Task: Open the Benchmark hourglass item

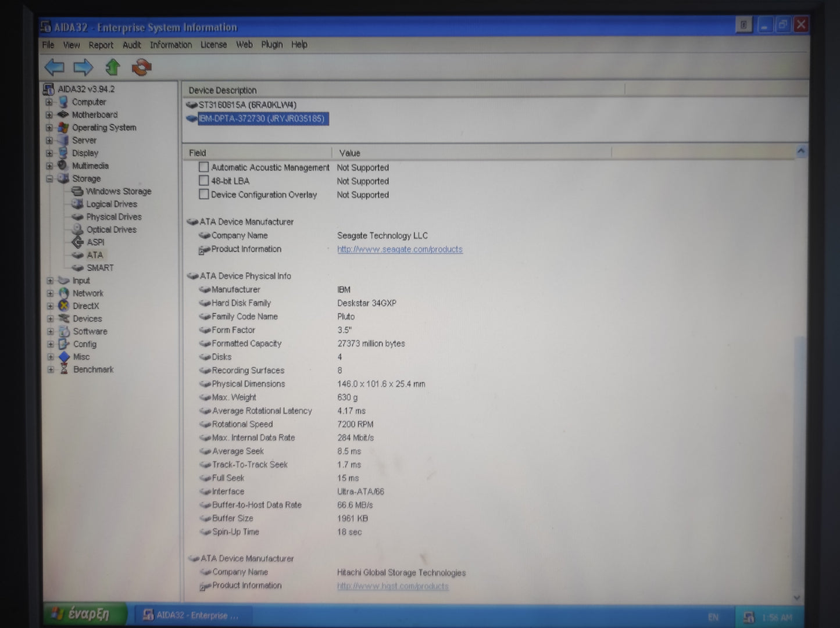Action: [x=92, y=369]
